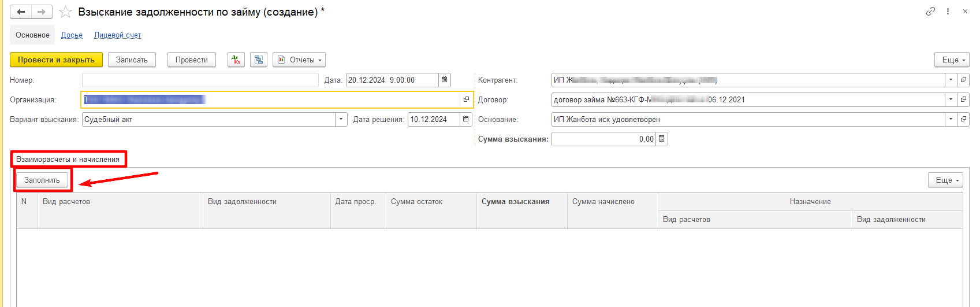Expand the Контрагент dropdown list

tap(951, 80)
